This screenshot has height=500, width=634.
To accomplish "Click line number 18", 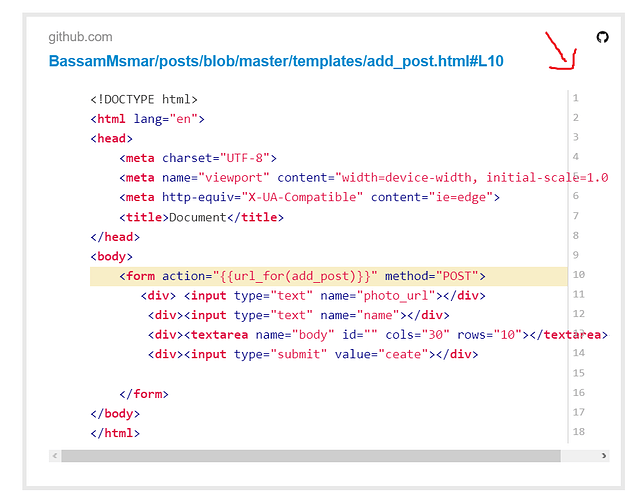I will pyautogui.click(x=579, y=432).
